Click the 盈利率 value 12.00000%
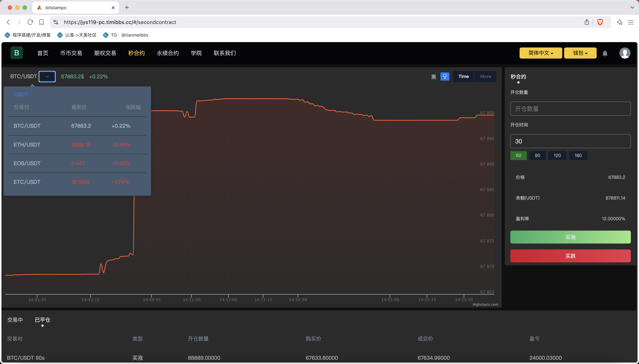This screenshot has width=639, height=364. [x=613, y=219]
